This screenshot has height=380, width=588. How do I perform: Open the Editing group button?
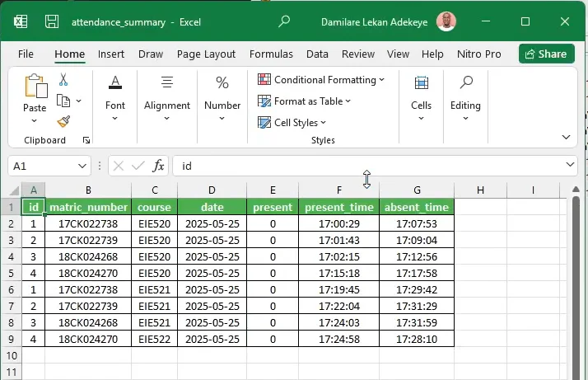465,97
